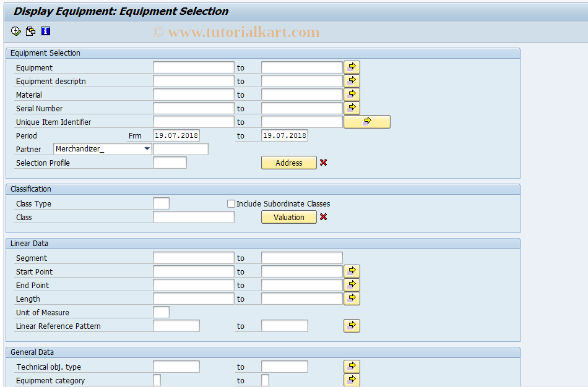Click the red delete icon beside Valuation

pyautogui.click(x=323, y=217)
